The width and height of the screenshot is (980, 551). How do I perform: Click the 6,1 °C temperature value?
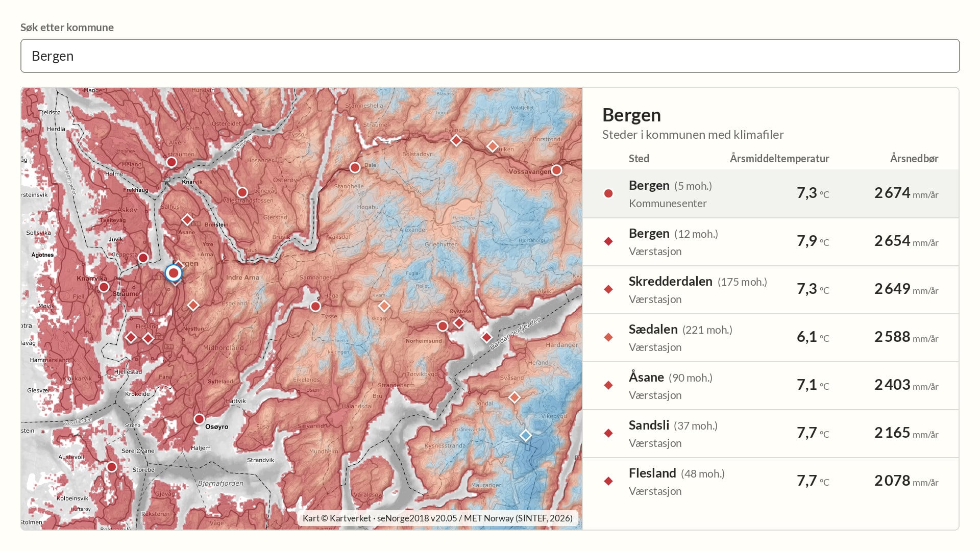tap(813, 337)
